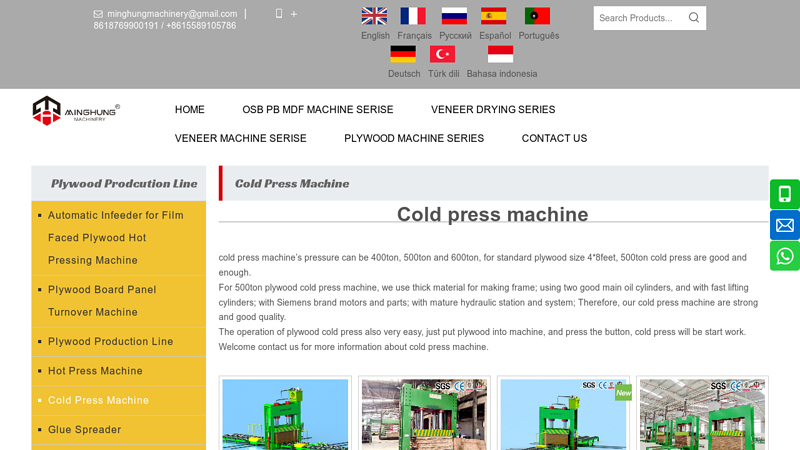Open the first cold press product thumbnail
Screen dimensions: 800x450
(x=285, y=414)
